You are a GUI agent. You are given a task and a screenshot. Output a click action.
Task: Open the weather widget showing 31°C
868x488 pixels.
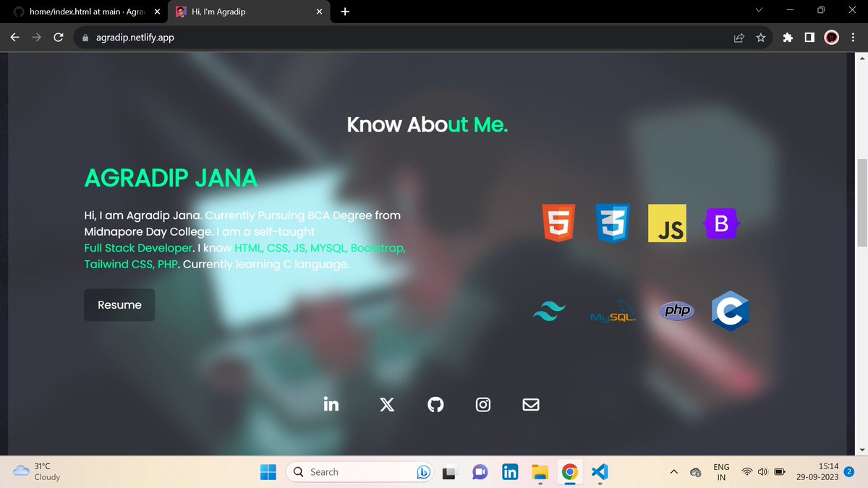click(x=38, y=472)
